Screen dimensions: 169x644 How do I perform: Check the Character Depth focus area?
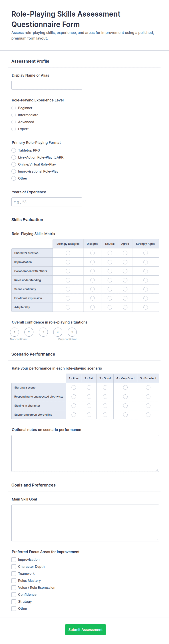point(14,566)
